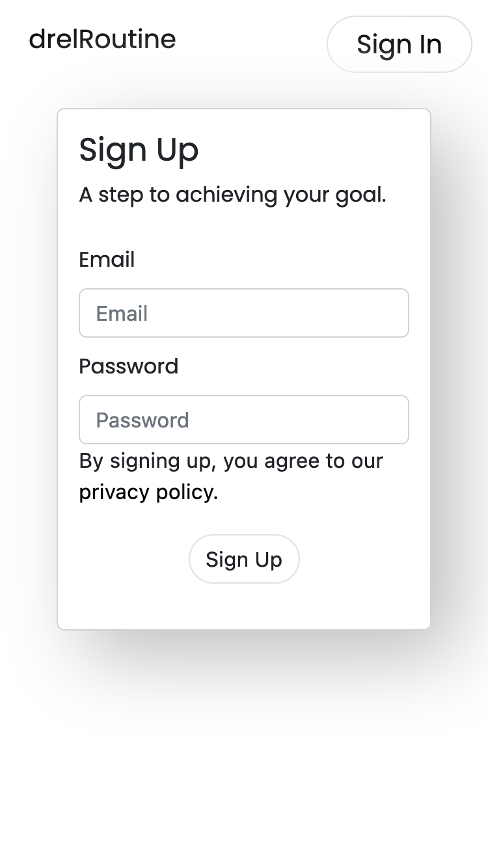Click the tagline about achieving your goal
The image size is (488, 868).
pyautogui.click(x=232, y=195)
